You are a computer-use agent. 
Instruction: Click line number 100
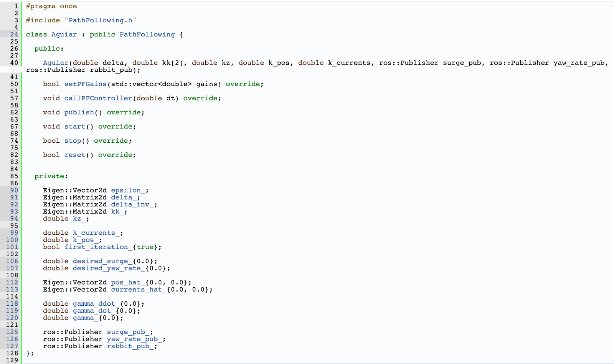(x=12, y=240)
